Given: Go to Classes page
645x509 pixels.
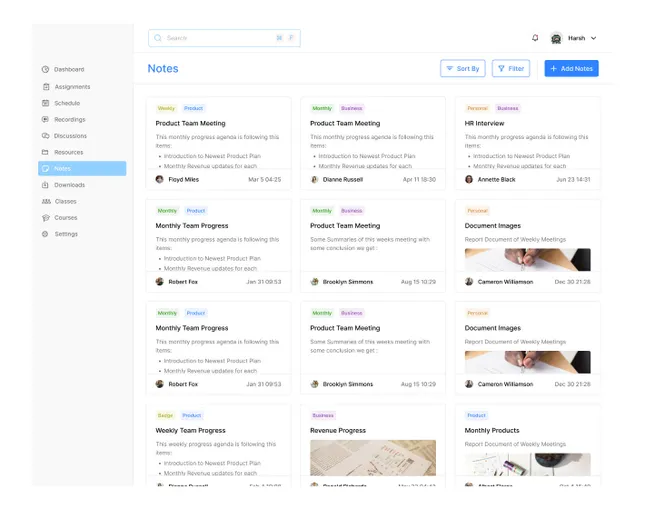Looking at the screenshot, I should [x=66, y=202].
